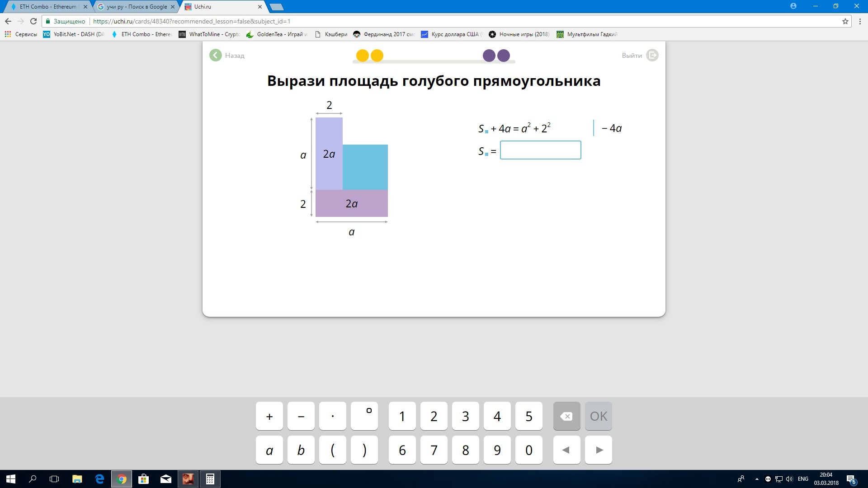This screenshot has height=488, width=868.
Task: Switch keyboard language via ENG indicator
Action: pyautogui.click(x=803, y=479)
